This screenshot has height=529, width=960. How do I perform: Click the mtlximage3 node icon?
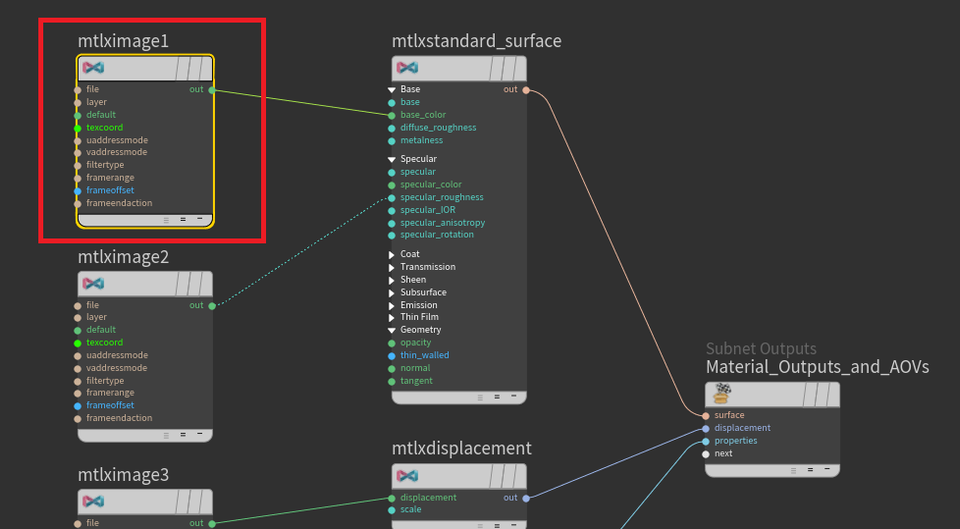click(93, 501)
